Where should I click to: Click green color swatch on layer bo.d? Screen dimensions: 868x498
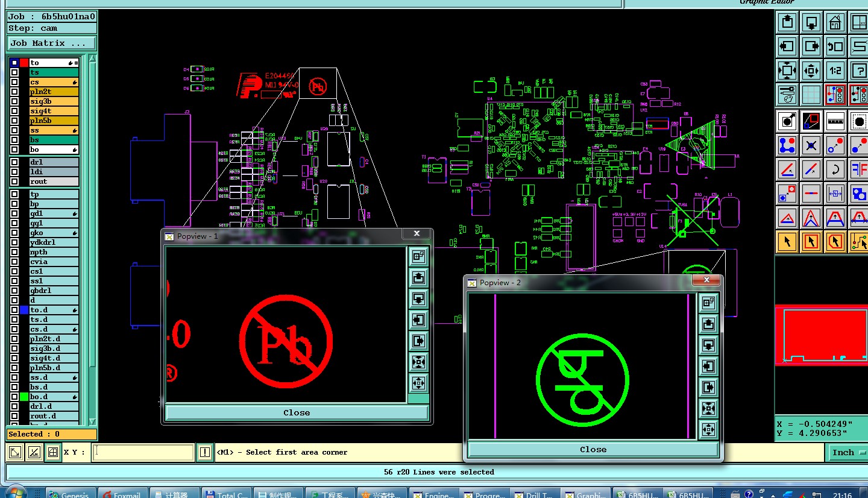[24, 397]
